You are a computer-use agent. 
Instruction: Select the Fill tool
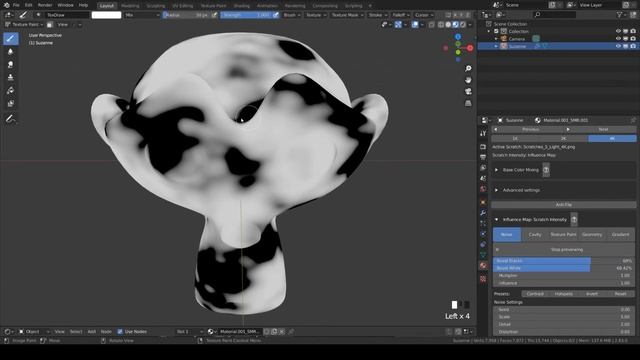point(11,91)
